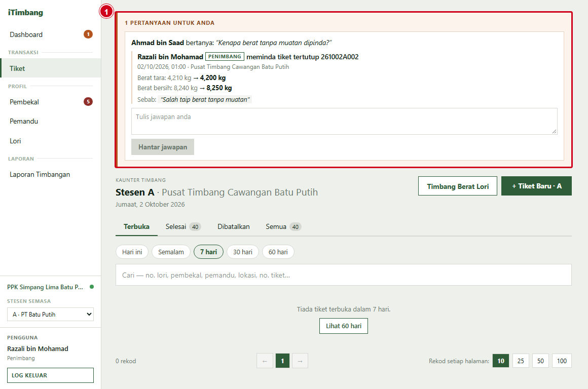Open Pembekal profile list
This screenshot has height=389, width=588.
50,102
